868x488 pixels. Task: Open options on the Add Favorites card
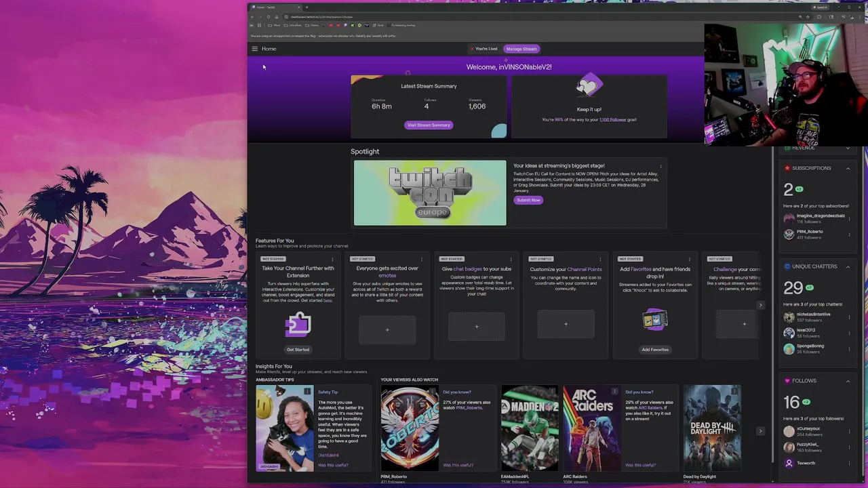coord(690,259)
